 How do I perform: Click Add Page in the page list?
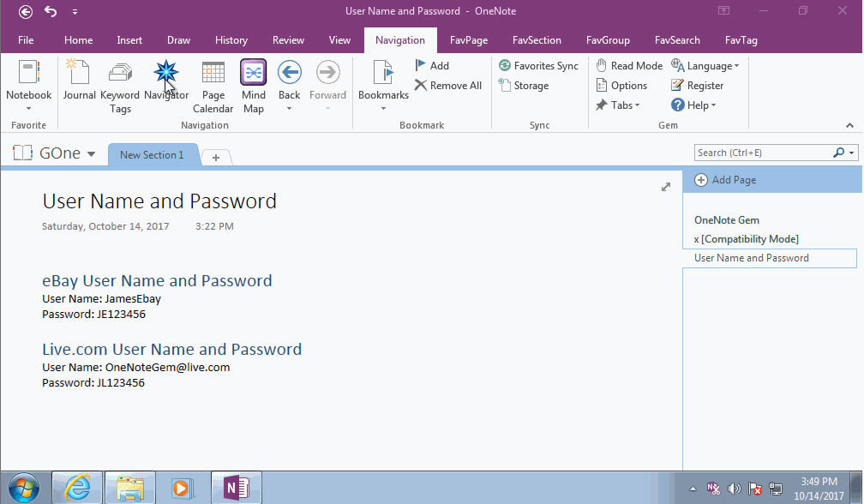[725, 180]
